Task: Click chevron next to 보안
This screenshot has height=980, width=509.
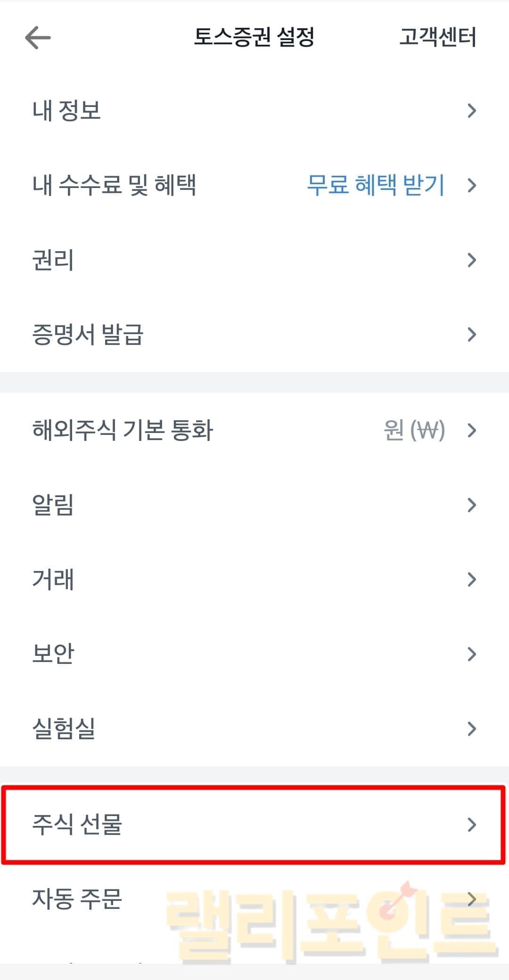Action: [471, 653]
